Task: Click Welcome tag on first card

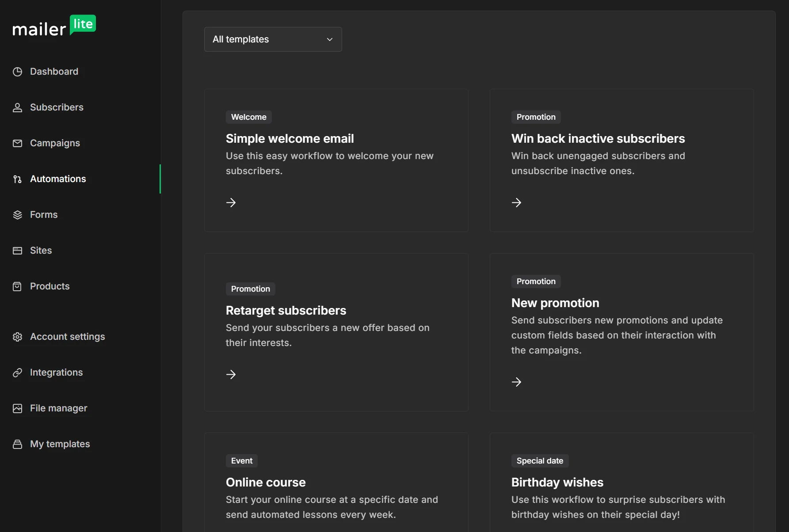Action: [x=249, y=117]
